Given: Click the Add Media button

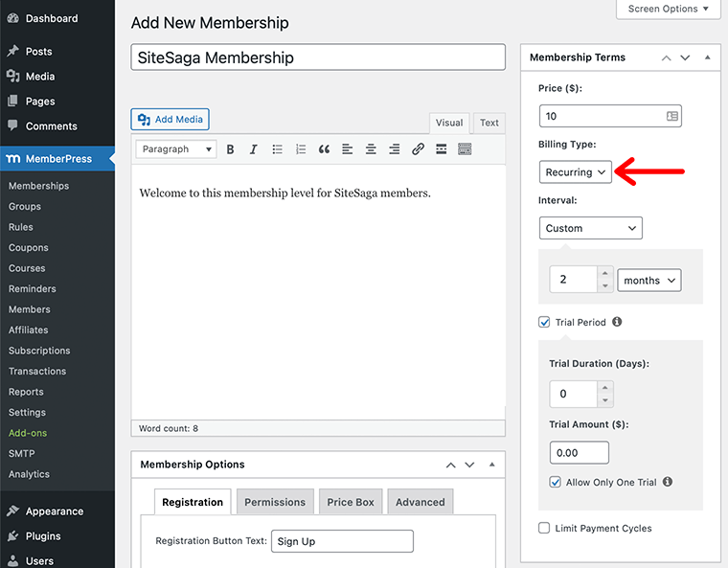Looking at the screenshot, I should 170,120.
